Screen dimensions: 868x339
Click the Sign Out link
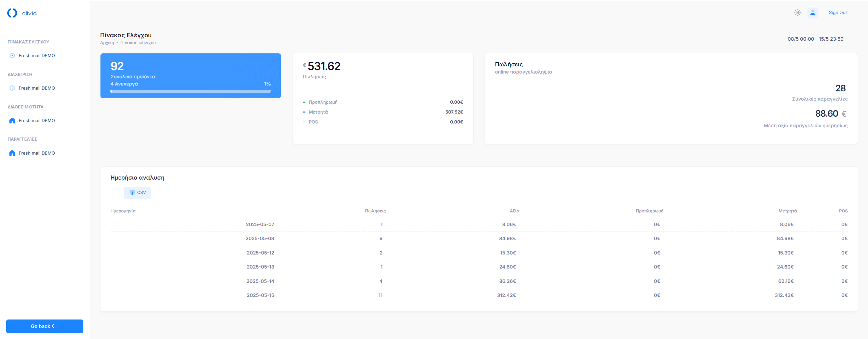click(838, 13)
